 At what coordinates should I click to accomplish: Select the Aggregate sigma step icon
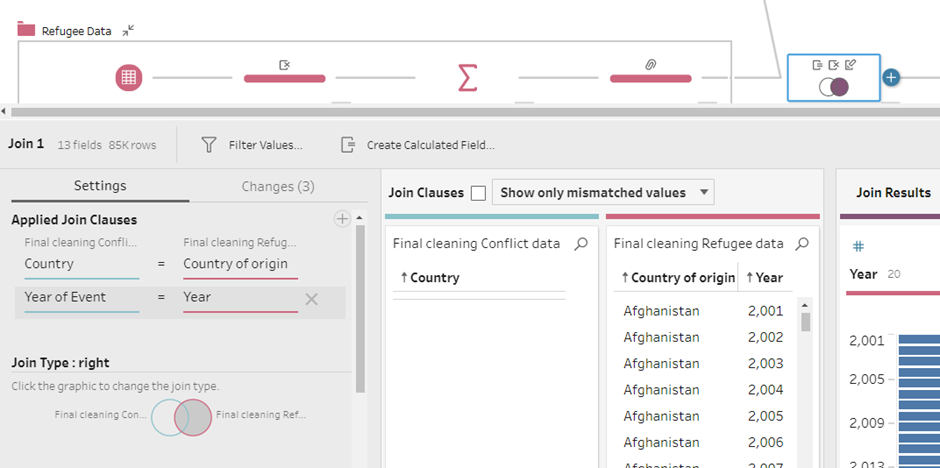tap(466, 78)
